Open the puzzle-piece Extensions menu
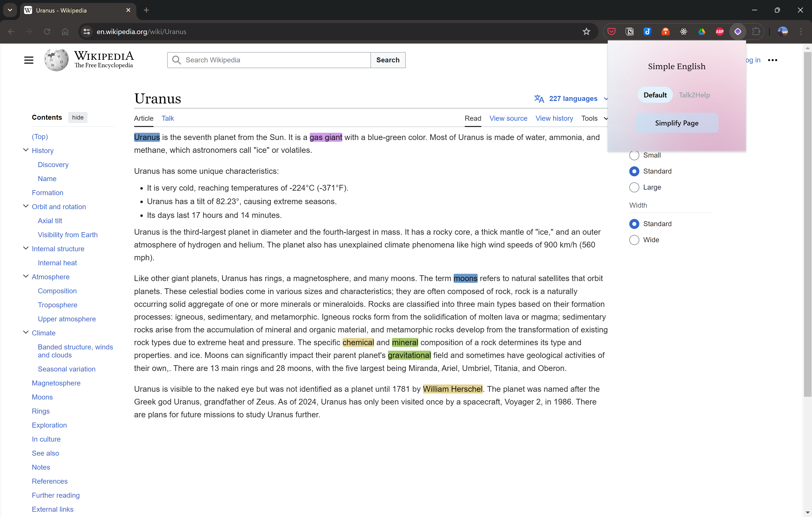 [x=756, y=32]
